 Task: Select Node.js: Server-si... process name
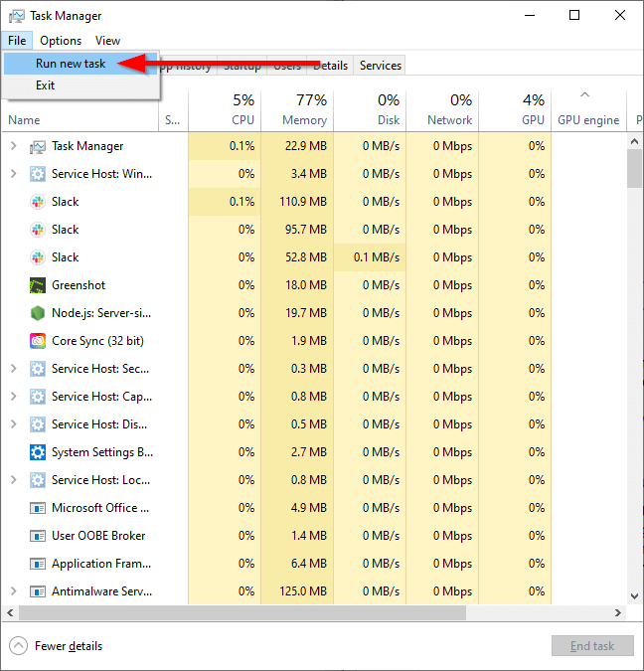click(x=101, y=313)
